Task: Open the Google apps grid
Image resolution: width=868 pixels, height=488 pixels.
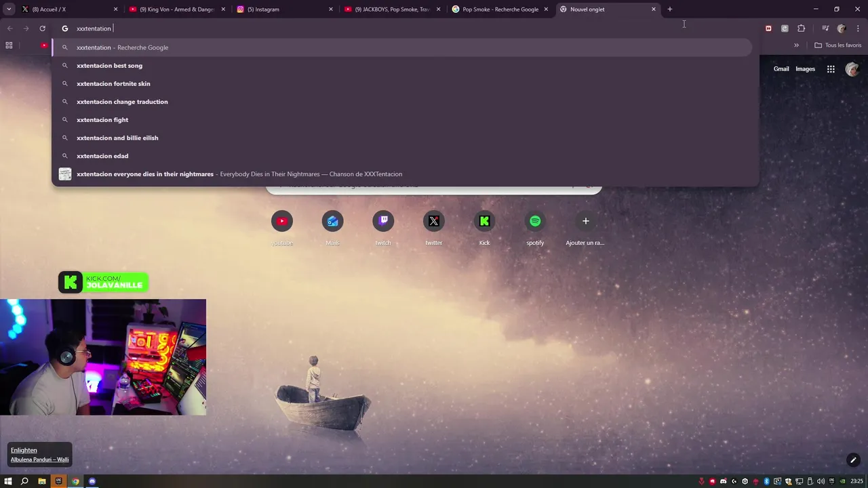Action: tap(831, 68)
